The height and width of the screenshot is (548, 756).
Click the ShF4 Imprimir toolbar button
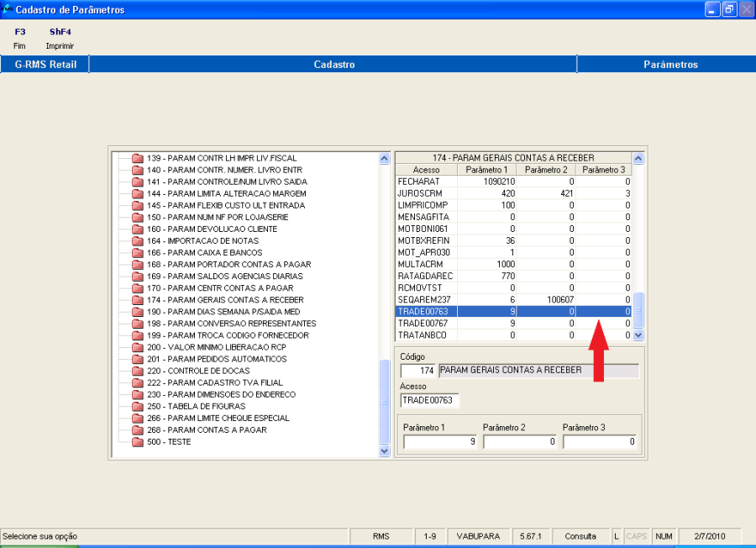[x=60, y=38]
